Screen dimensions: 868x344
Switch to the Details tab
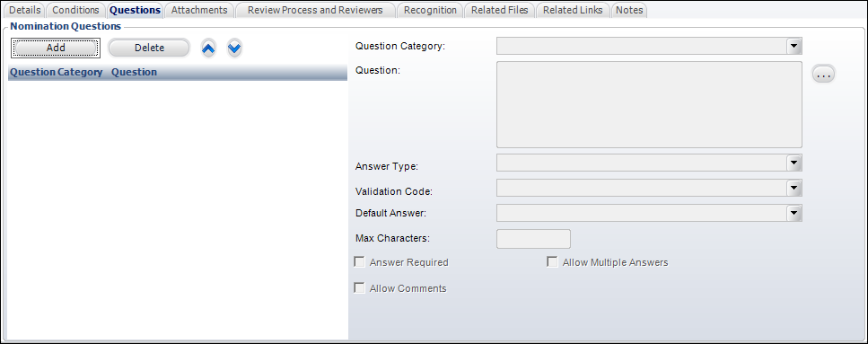(x=25, y=10)
